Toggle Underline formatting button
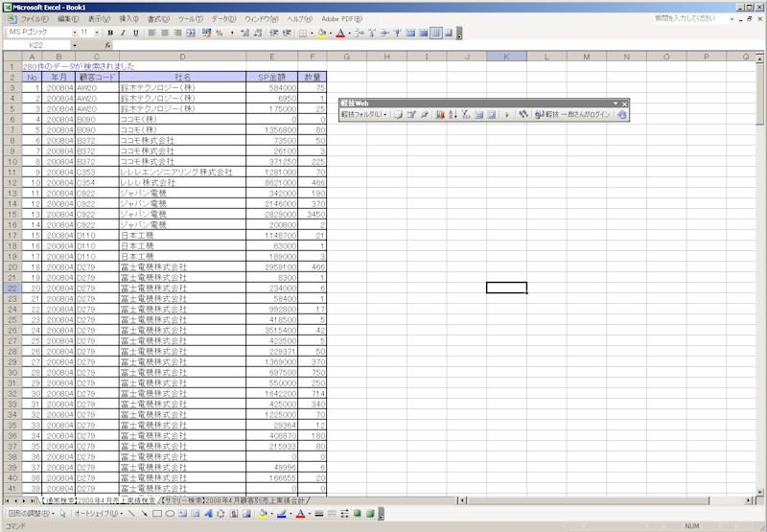Viewport: 767px width, 532px height. pyautogui.click(x=135, y=33)
